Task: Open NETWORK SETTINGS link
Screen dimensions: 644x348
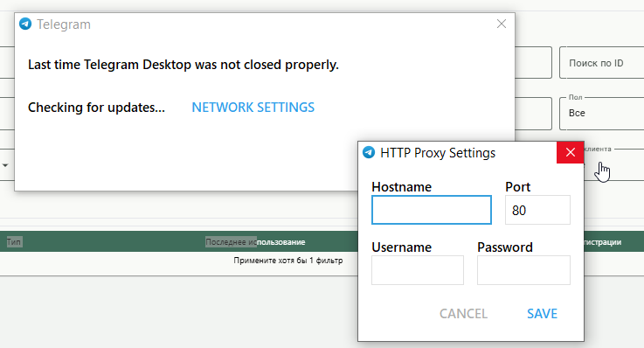Action: coord(253,108)
